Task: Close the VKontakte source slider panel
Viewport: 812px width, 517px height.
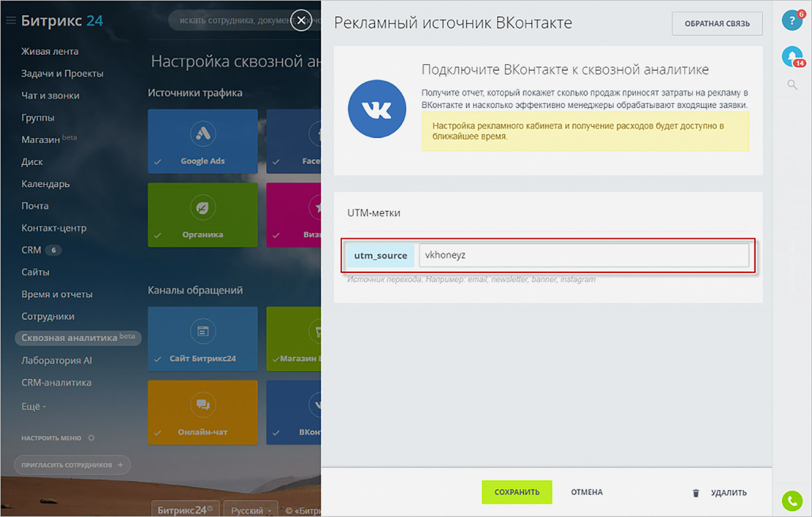Action: coord(301,21)
